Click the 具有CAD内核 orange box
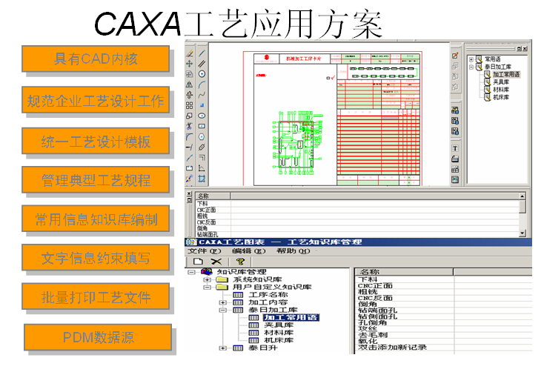This screenshot has width=544, height=392. (x=96, y=59)
